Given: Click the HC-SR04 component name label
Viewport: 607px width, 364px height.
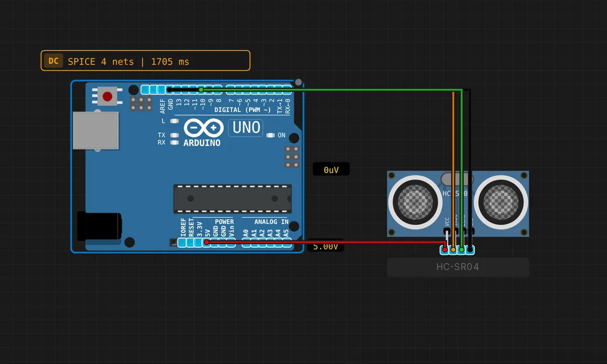Looking at the screenshot, I should coord(458,267).
